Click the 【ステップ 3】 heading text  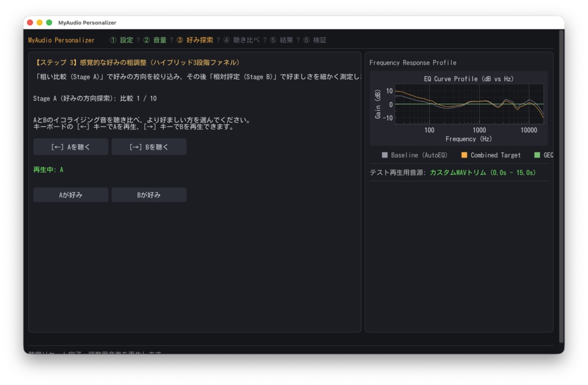pos(137,62)
